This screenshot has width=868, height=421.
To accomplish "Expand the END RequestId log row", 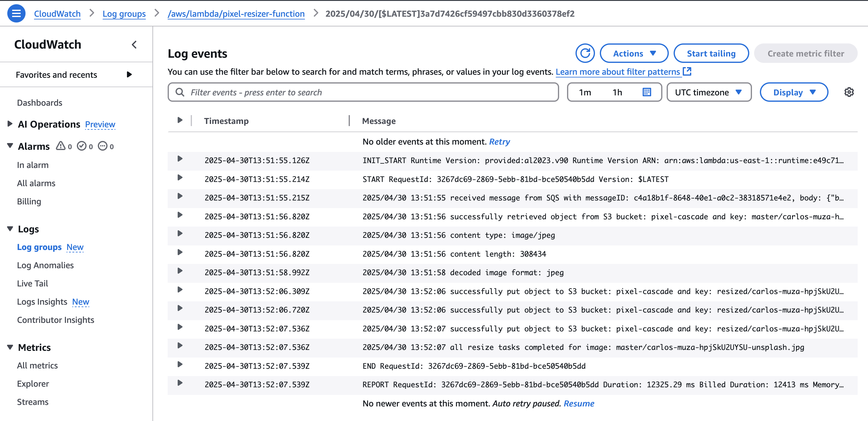I will [x=180, y=365].
